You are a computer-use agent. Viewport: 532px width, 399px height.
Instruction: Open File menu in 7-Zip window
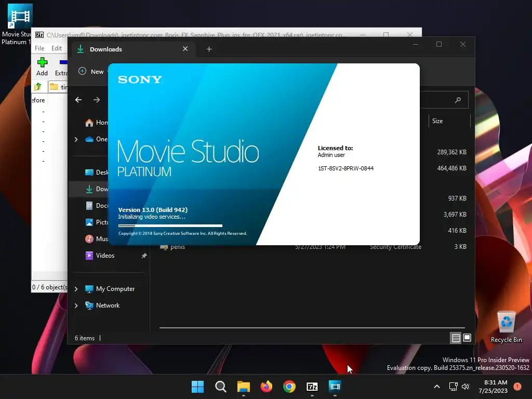(39, 48)
